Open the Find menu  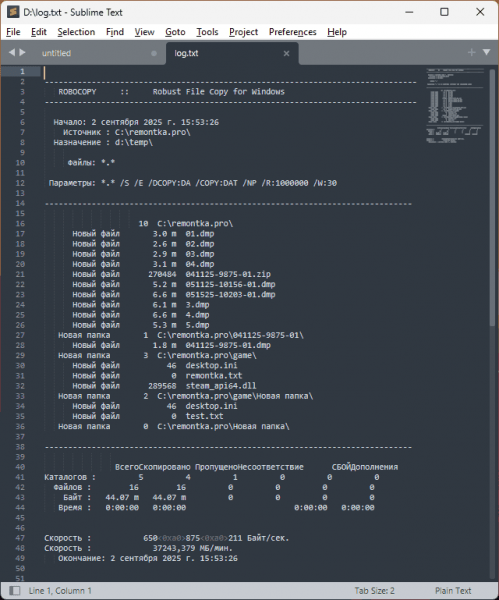click(115, 32)
